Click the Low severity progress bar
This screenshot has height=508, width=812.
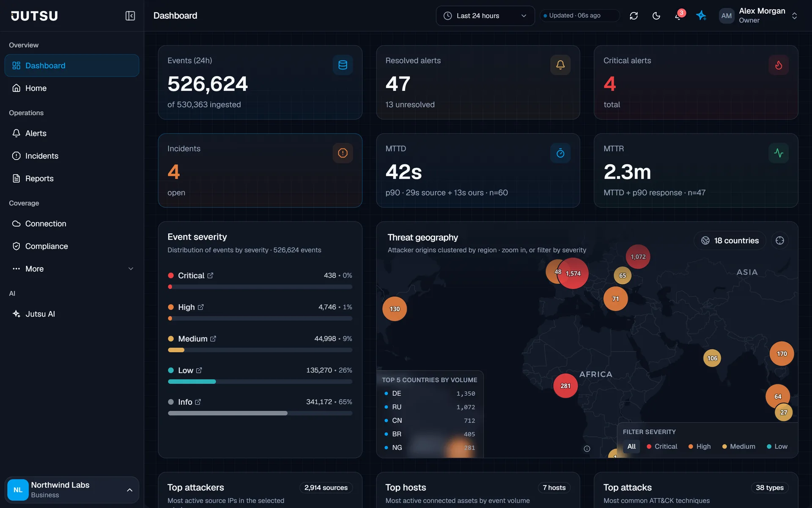click(260, 382)
